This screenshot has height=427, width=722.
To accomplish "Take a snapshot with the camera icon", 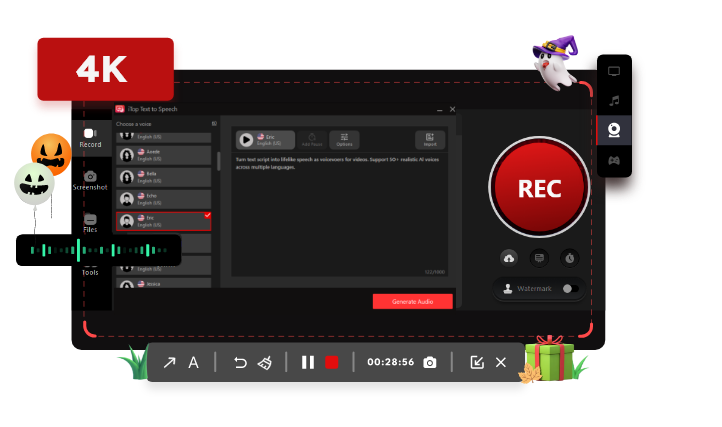I will tap(429, 362).
